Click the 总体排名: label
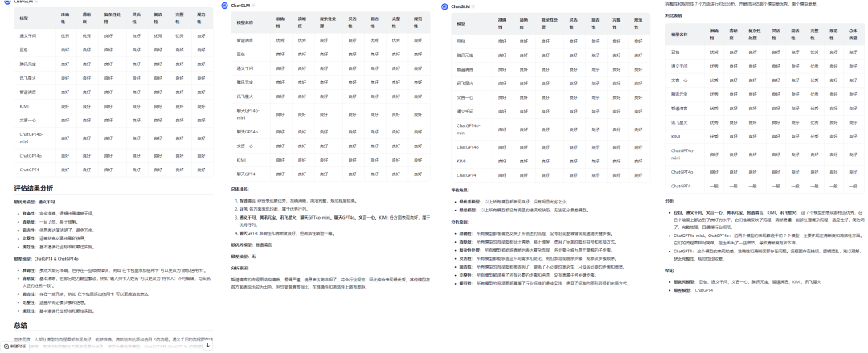Image resolution: width=868 pixels, height=353 pixels. pyautogui.click(x=240, y=190)
